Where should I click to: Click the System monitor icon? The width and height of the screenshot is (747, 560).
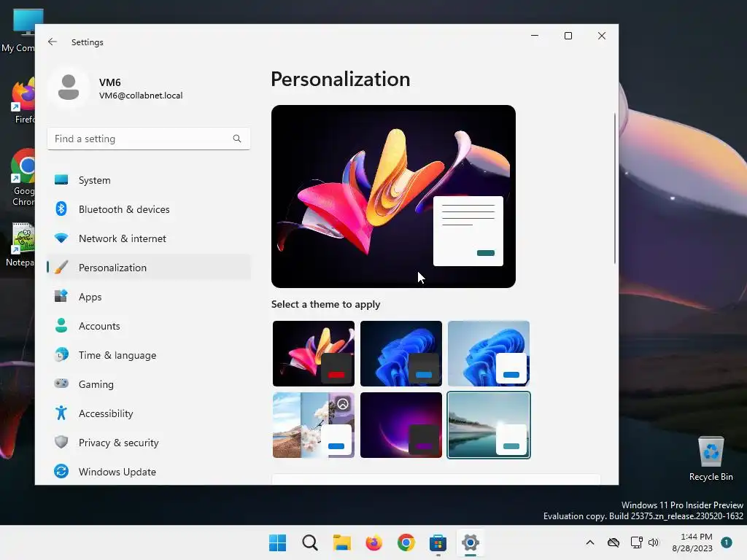point(61,179)
